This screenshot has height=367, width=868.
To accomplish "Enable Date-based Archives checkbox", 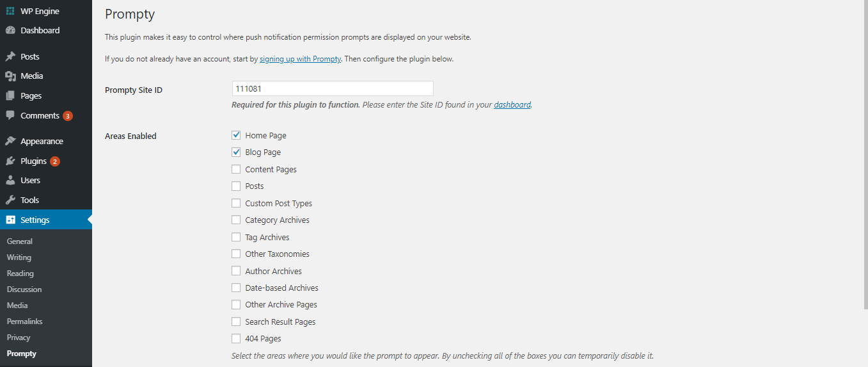I will click(x=236, y=288).
